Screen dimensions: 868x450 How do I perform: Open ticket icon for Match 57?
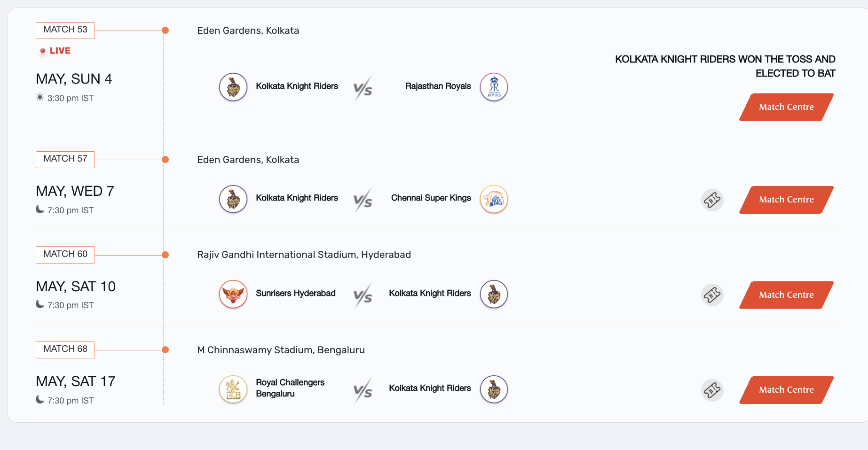coord(712,200)
